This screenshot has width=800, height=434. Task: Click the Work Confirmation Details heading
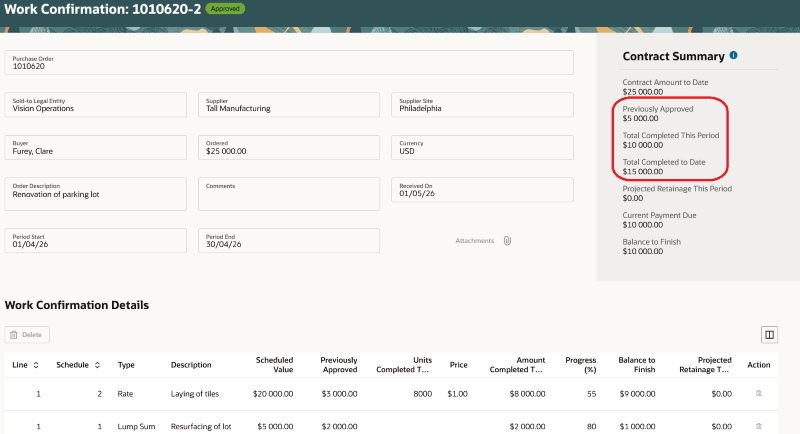pyautogui.click(x=77, y=305)
